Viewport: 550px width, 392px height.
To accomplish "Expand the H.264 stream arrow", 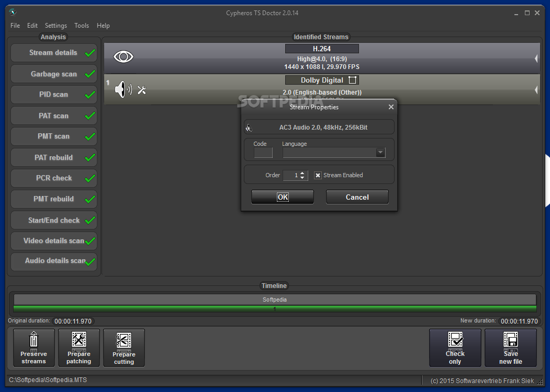I will coord(536,59).
